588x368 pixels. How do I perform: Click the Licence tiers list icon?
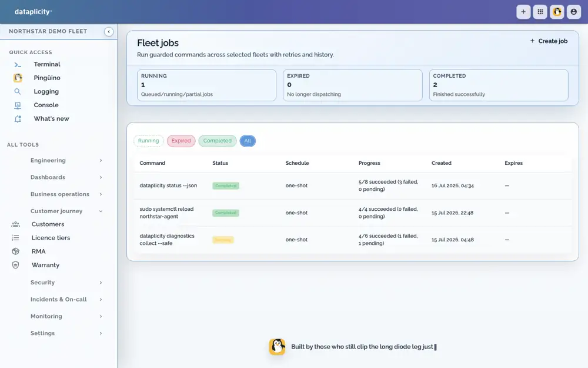pyautogui.click(x=15, y=238)
